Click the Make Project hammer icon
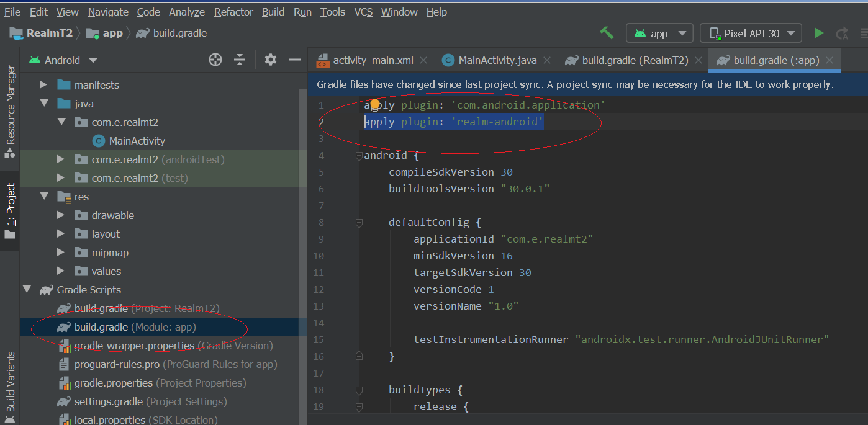Screen dimensions: 868x425 [607, 33]
